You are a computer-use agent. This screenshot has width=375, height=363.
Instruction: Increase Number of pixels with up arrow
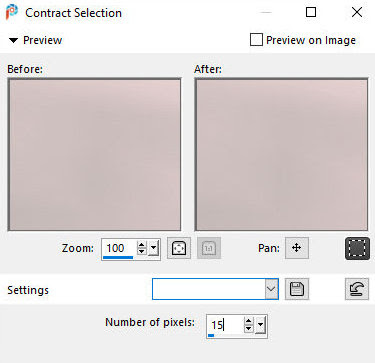coord(249,321)
